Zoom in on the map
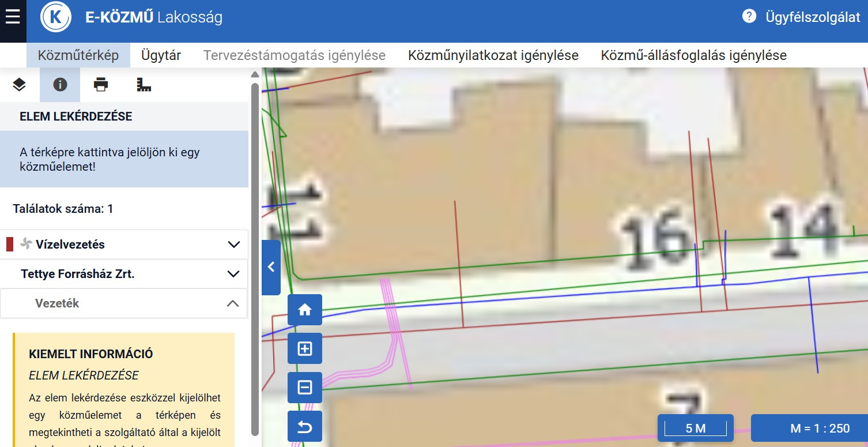 point(304,349)
